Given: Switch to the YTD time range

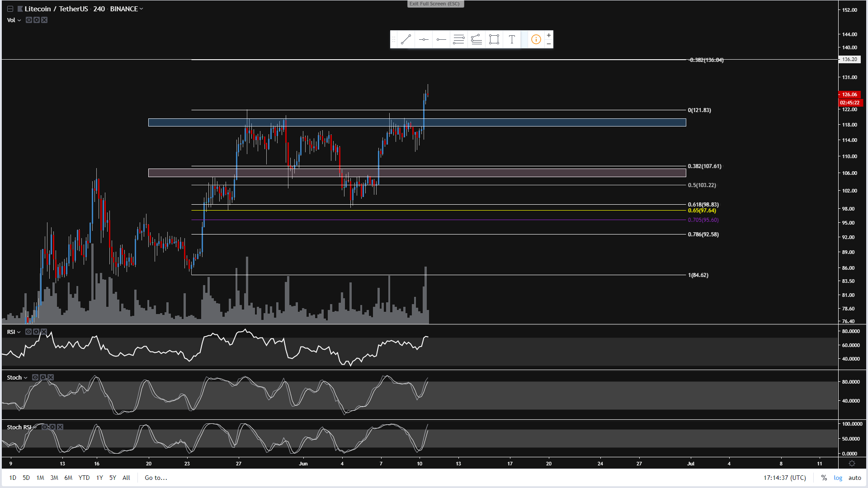Looking at the screenshot, I should coord(84,478).
